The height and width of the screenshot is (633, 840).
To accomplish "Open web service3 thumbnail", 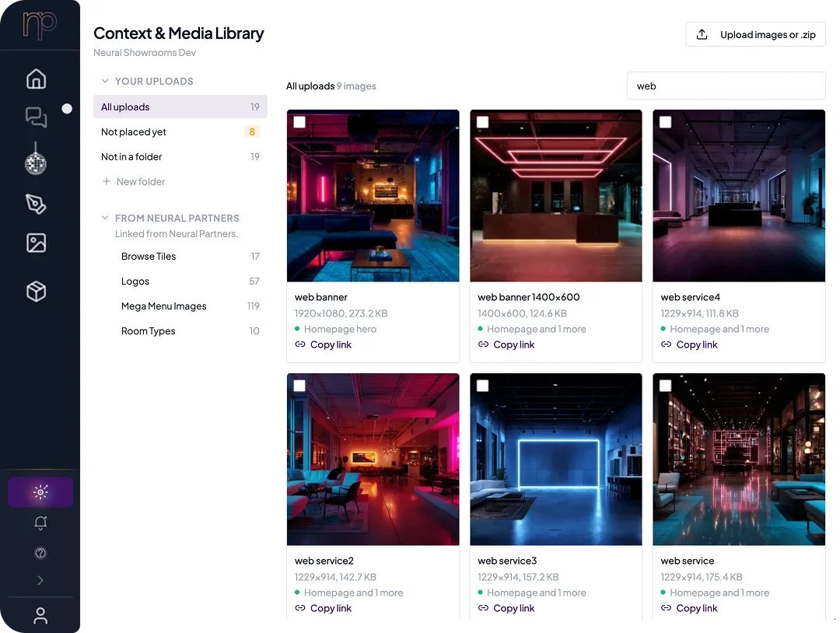I will coord(556,460).
